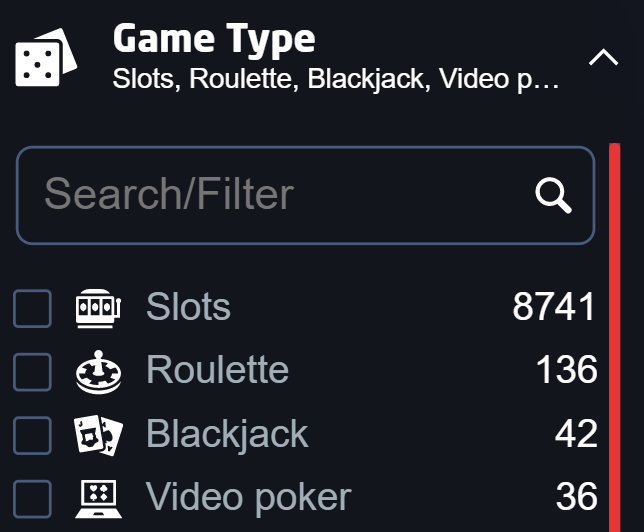Click the 8741 Slots count
This screenshot has width=644, height=532.
tap(554, 306)
